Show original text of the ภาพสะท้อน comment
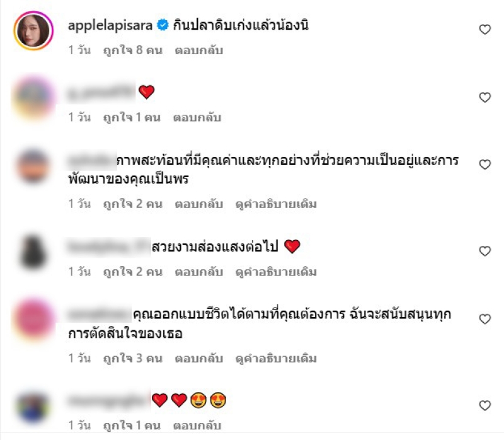The height and width of the screenshot is (440, 504). 276,204
